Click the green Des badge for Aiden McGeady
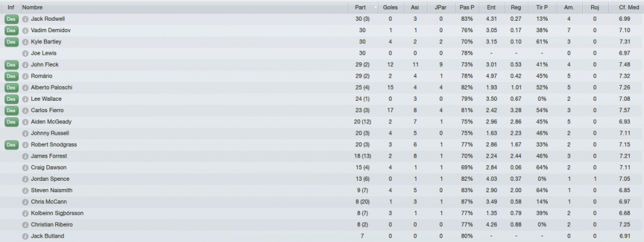Viewport: 644px width, 242px height. click(x=11, y=122)
